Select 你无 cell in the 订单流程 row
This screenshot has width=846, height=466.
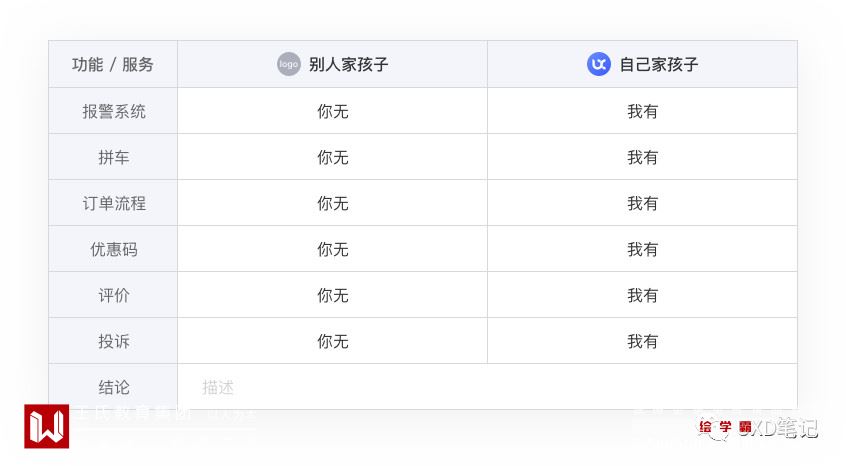coord(333,203)
